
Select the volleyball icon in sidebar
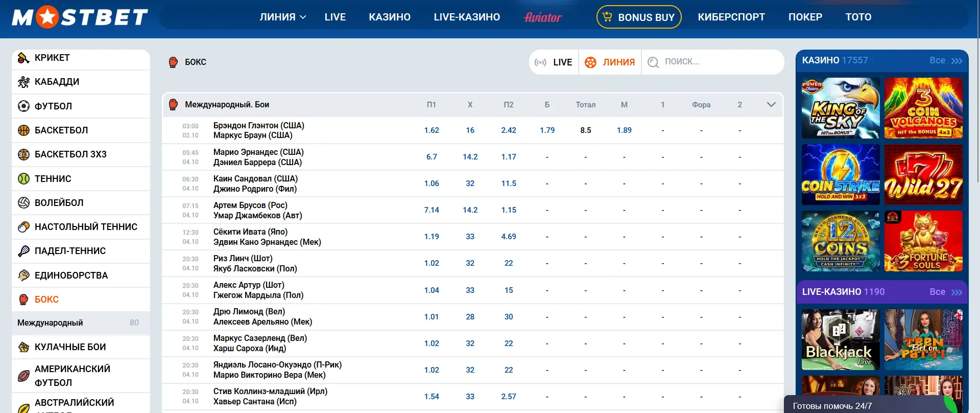pyautogui.click(x=23, y=203)
